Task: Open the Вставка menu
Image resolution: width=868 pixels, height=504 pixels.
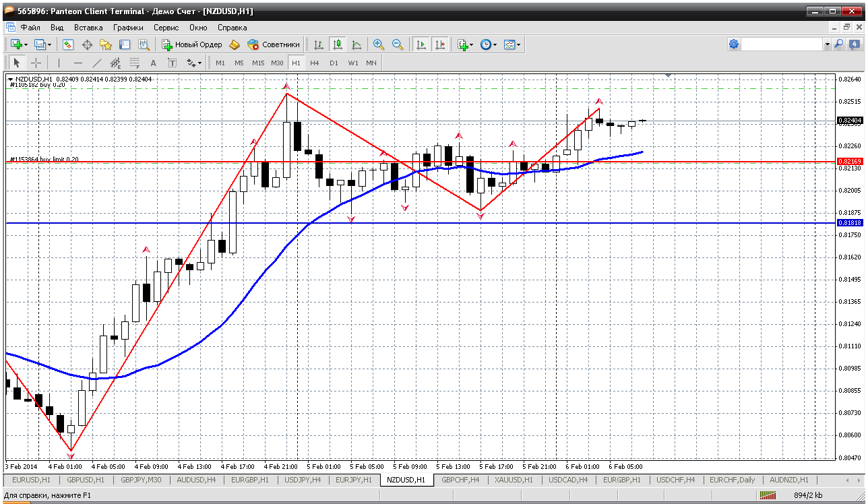Action: pyautogui.click(x=88, y=28)
